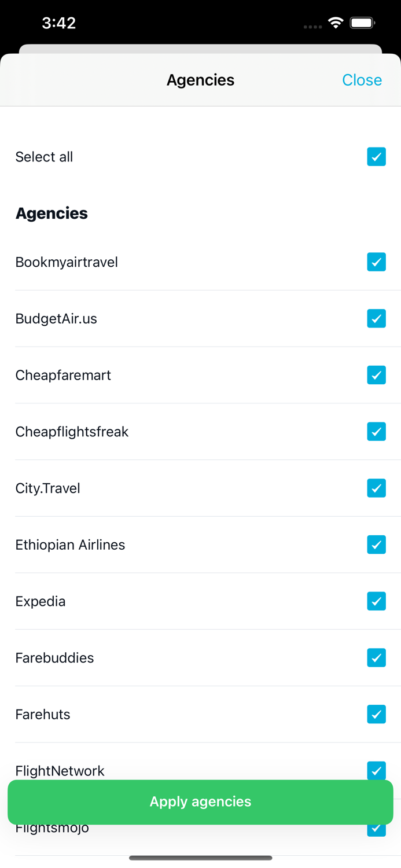Deselect the Cheapfaremart checkbox
This screenshot has width=401, height=868.
pos(376,375)
